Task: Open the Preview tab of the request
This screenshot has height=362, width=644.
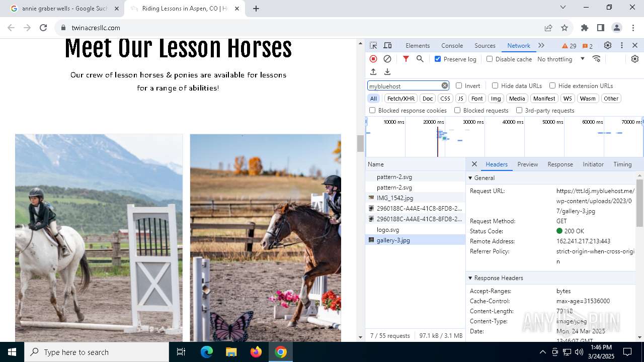Action: (x=528, y=164)
